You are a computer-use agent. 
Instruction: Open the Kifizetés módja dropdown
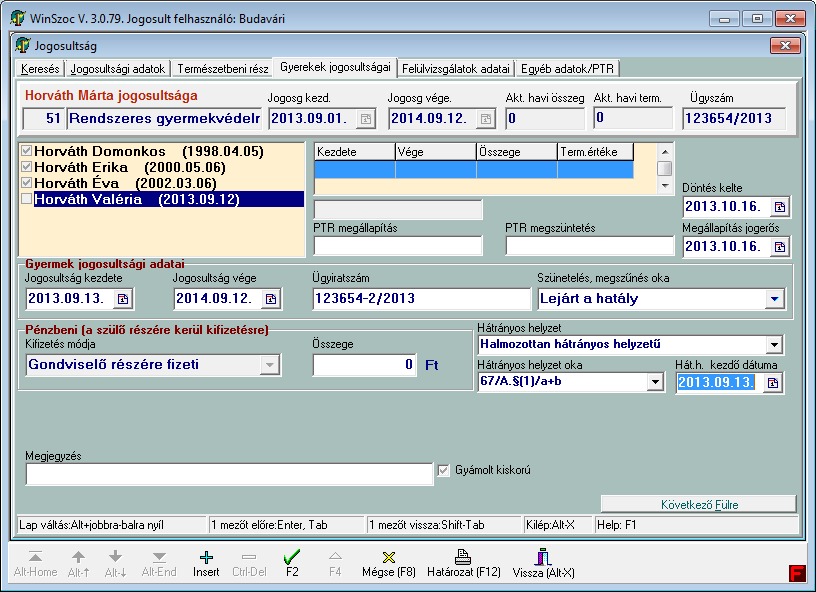(x=270, y=365)
